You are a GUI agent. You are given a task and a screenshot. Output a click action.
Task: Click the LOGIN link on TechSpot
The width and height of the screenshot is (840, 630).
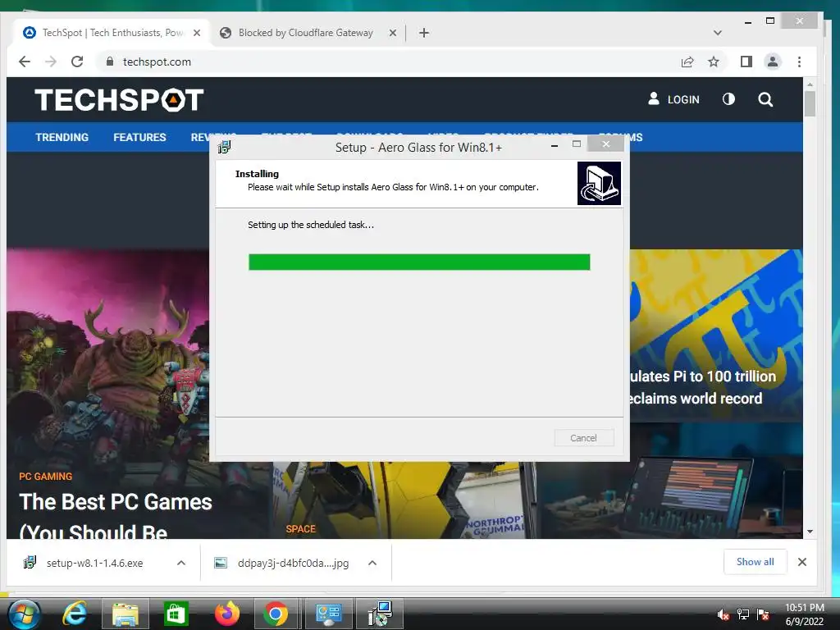pos(674,99)
